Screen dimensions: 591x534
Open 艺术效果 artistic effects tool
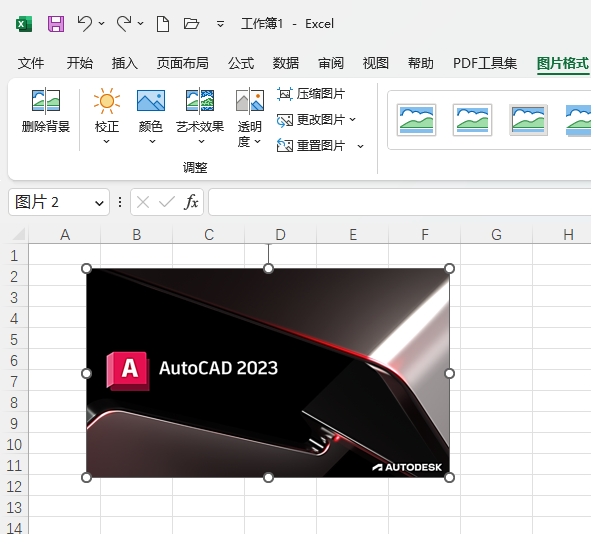pyautogui.click(x=200, y=110)
